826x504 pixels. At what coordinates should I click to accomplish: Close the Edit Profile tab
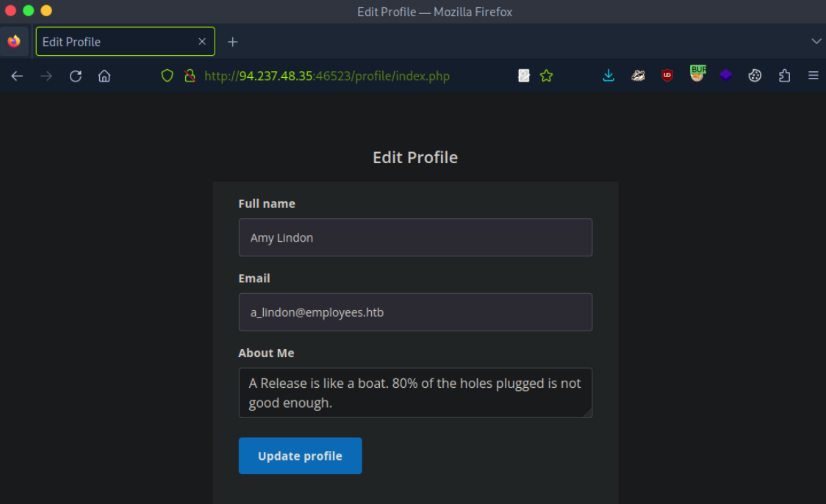click(x=202, y=42)
